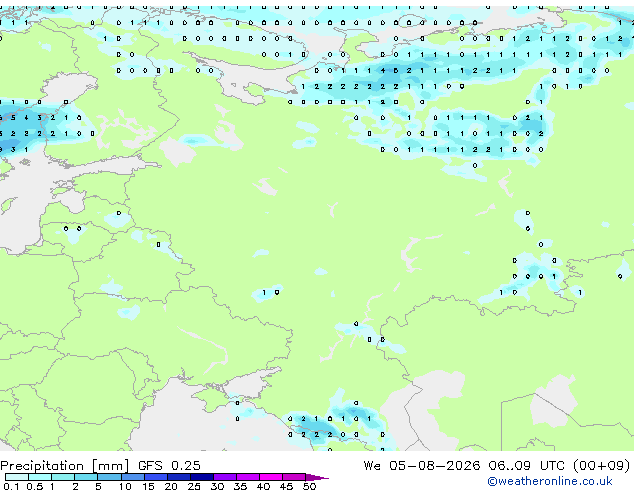634x490 pixels.
Task: Select the 35–40 mm violet legend swatch
Action: click(247, 477)
